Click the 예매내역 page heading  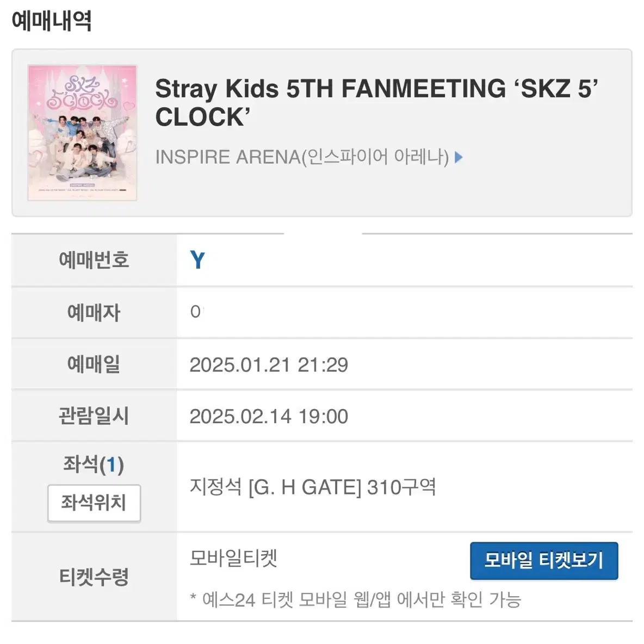tap(52, 21)
